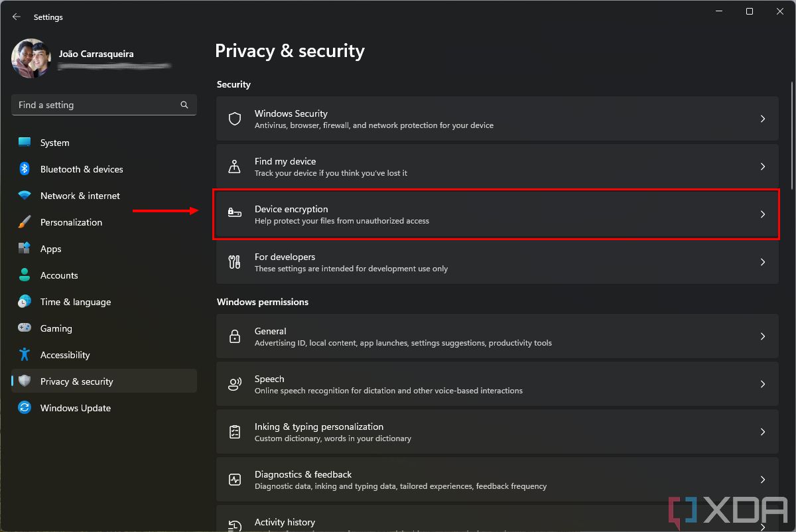The image size is (796, 532).
Task: Click the Windows Update sync icon
Action: pyautogui.click(x=25, y=408)
